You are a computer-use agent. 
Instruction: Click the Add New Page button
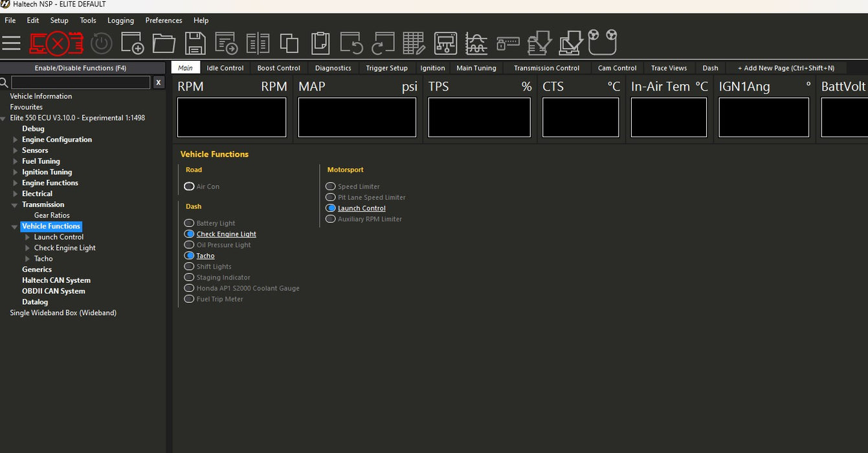coord(786,68)
